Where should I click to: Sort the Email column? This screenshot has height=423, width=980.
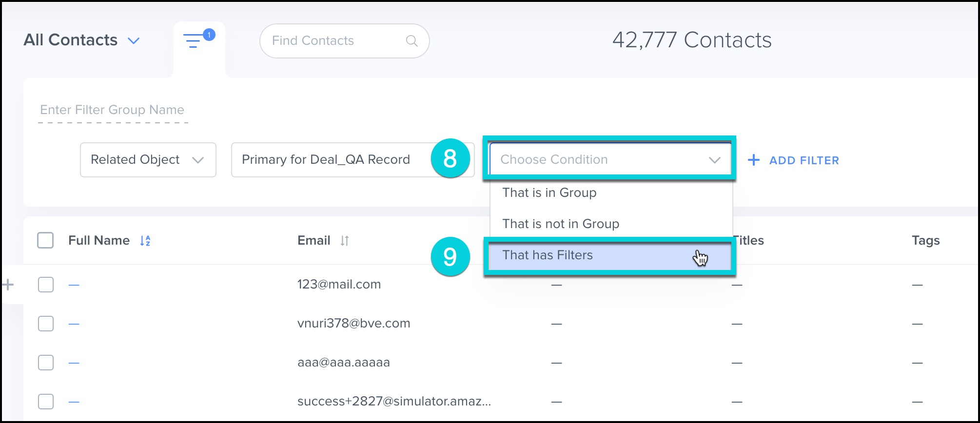point(345,241)
